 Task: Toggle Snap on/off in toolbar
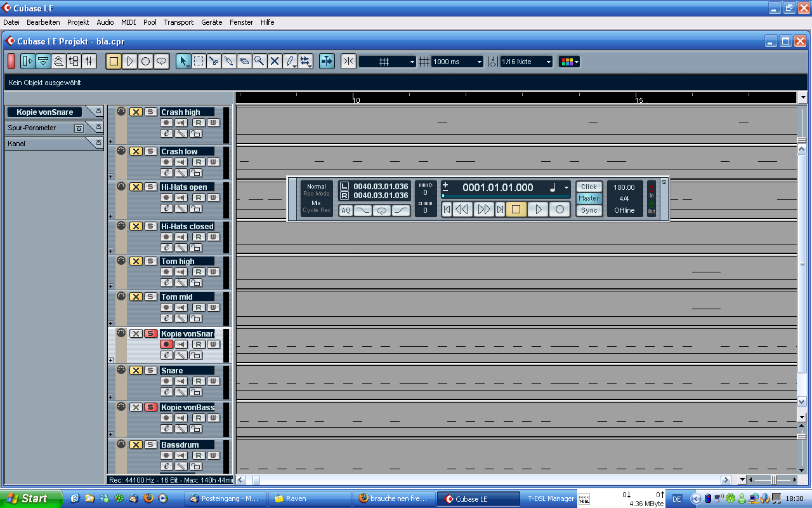[348, 62]
